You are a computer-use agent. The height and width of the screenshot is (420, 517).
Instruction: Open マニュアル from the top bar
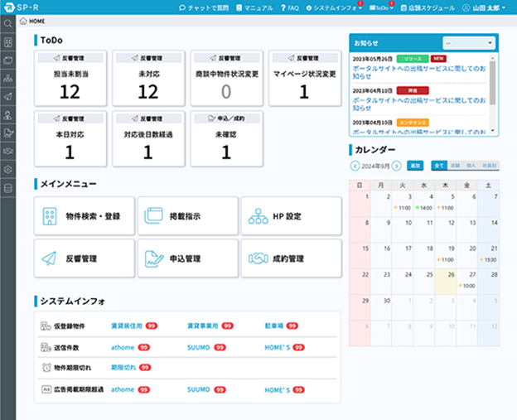click(254, 7)
